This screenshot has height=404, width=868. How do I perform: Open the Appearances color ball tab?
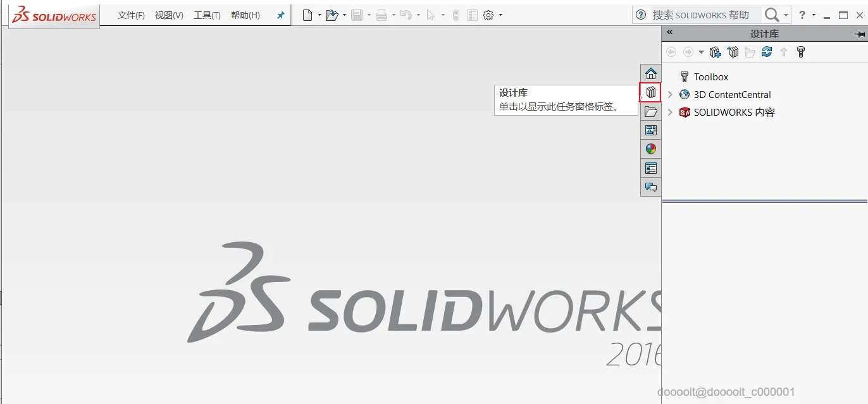651,149
